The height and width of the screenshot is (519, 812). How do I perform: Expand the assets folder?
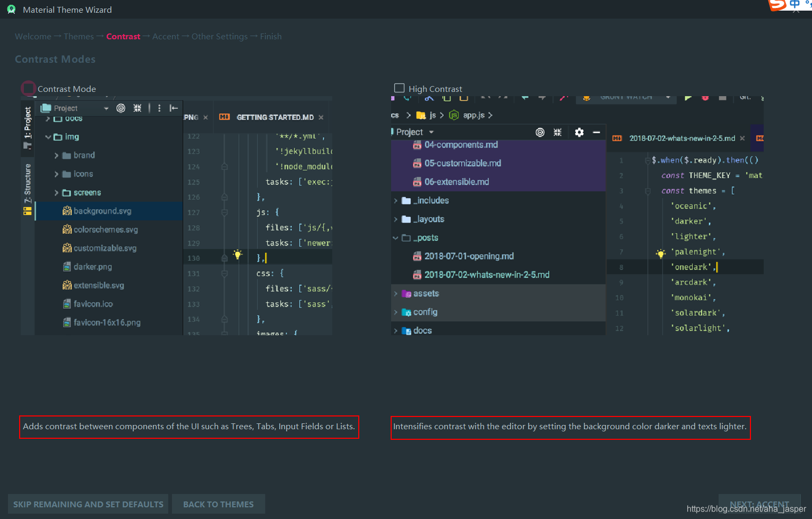click(x=395, y=293)
